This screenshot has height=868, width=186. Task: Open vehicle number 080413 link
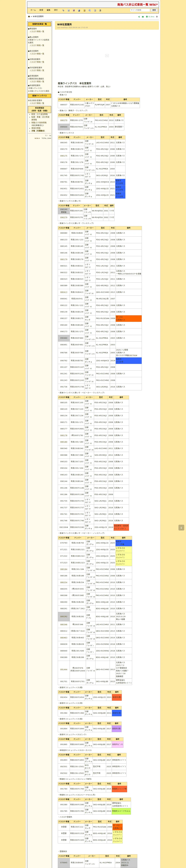click(x=64, y=292)
